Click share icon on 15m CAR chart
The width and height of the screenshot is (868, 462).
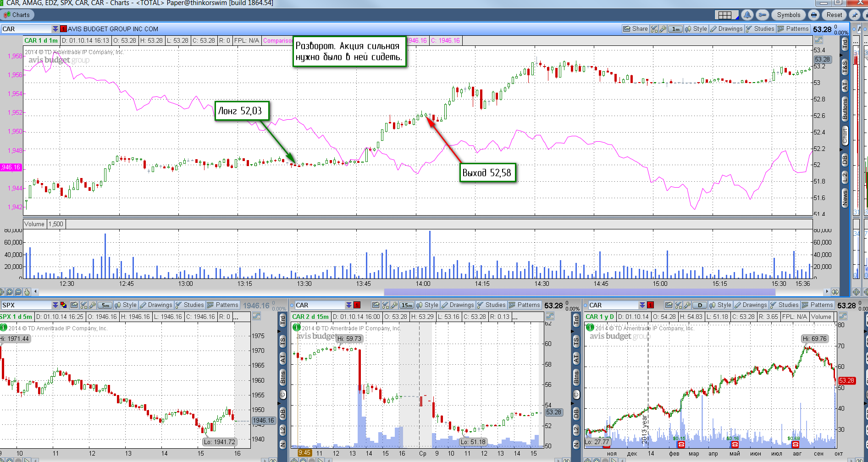coord(376,305)
